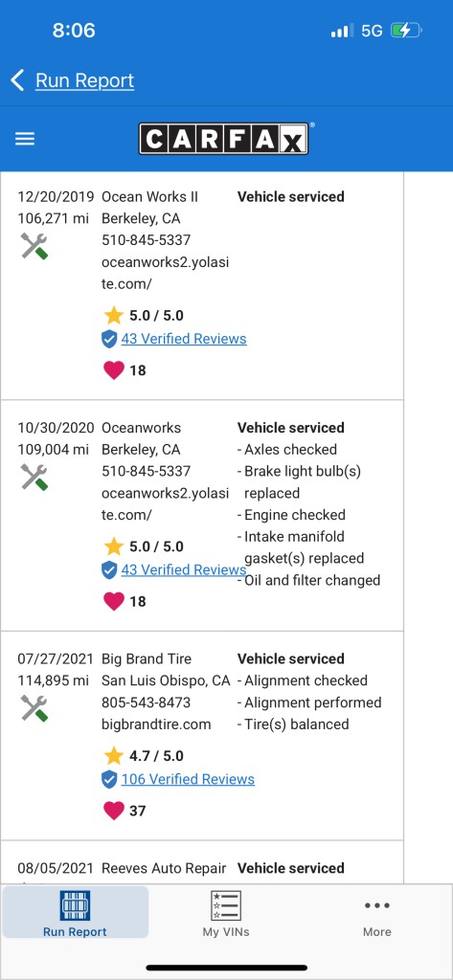Open Run Report link in header
This screenshot has width=453, height=980.
click(x=84, y=80)
